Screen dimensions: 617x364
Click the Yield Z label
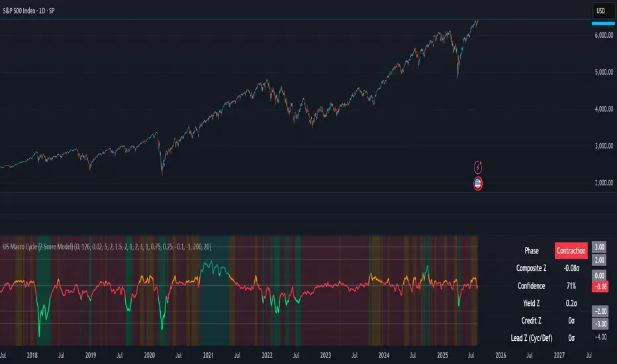[x=531, y=303]
